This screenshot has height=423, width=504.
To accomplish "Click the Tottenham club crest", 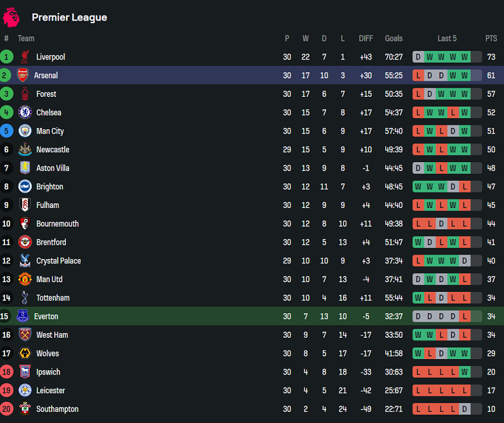I will (x=25, y=298).
